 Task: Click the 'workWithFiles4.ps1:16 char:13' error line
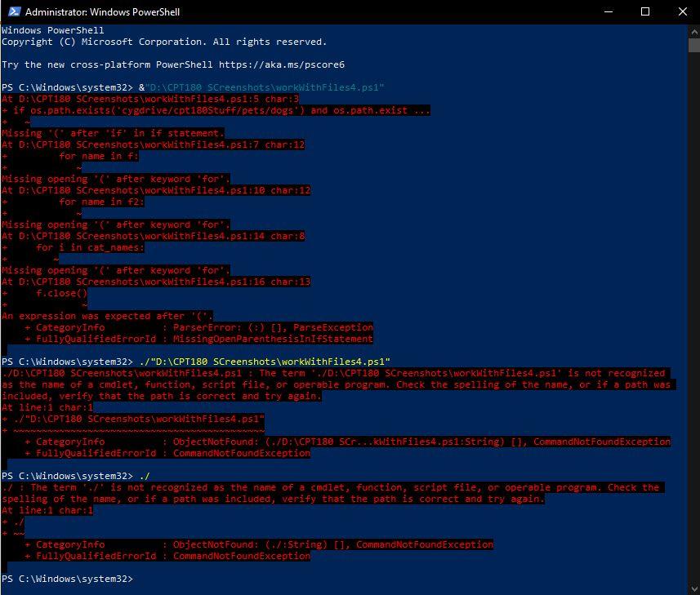point(156,282)
